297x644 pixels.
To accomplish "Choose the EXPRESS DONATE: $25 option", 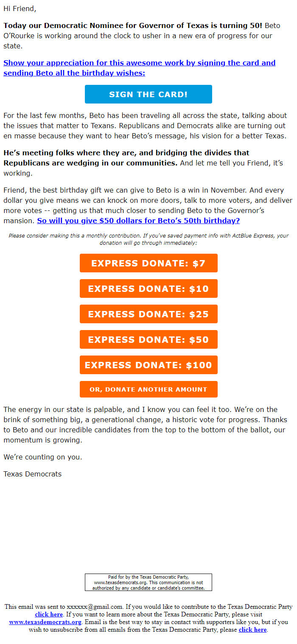I will (148, 314).
